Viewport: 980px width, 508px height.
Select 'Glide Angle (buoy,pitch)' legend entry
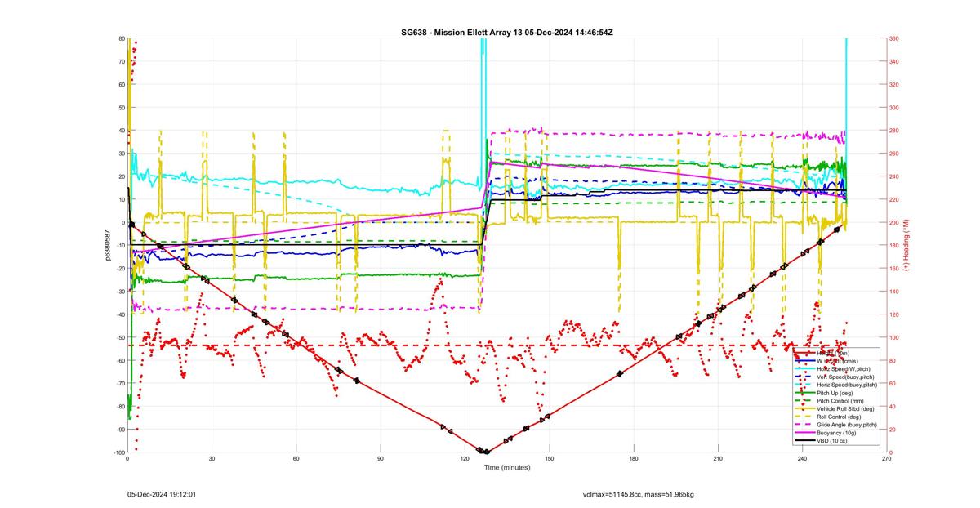847,425
